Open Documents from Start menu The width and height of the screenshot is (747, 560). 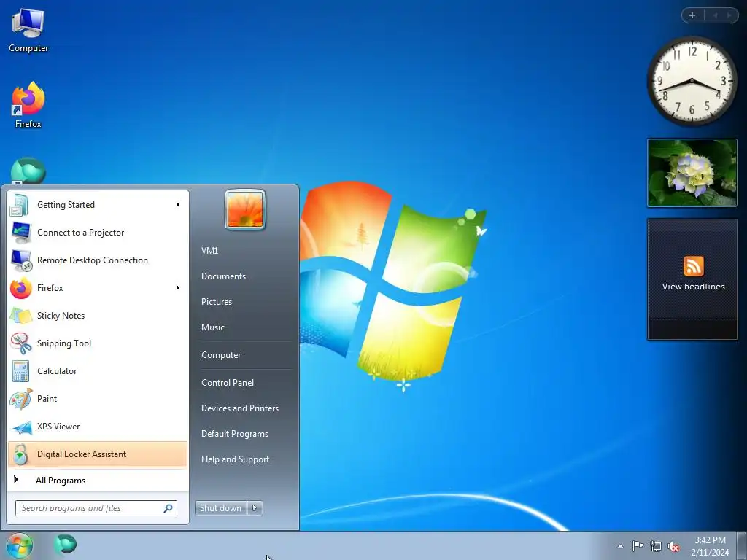point(223,276)
